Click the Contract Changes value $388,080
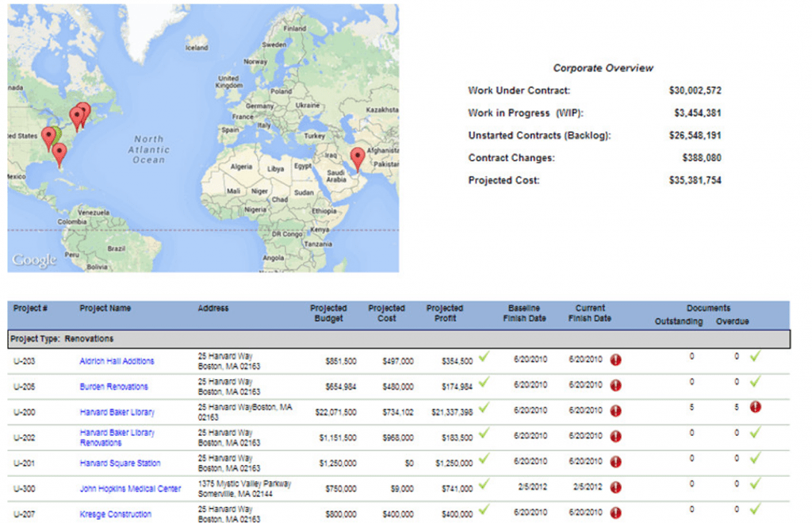 (702, 158)
